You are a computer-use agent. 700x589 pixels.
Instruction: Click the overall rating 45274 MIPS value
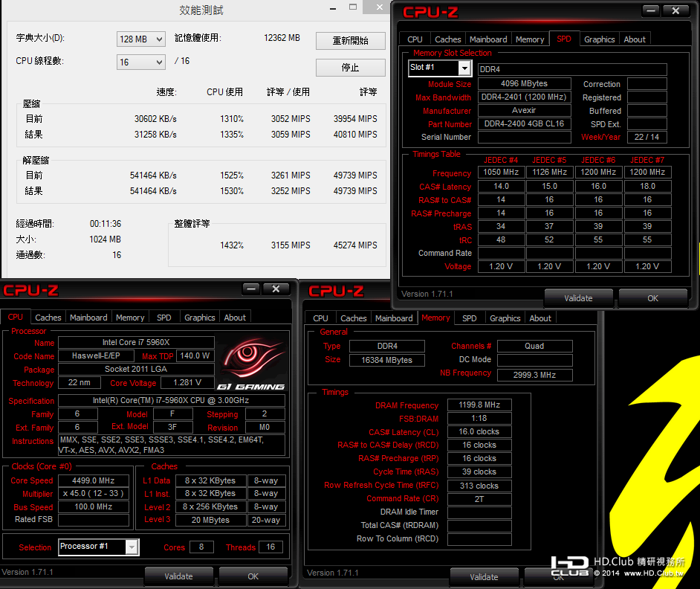pyautogui.click(x=355, y=245)
